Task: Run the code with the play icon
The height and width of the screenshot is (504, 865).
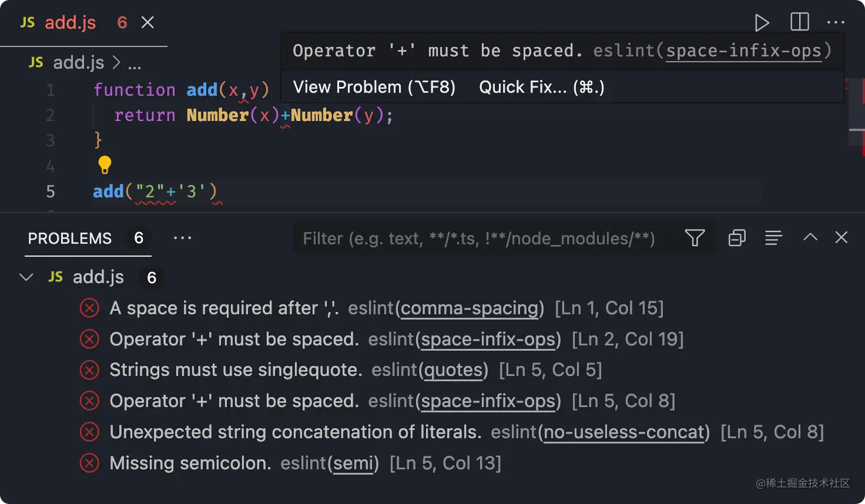Action: click(762, 23)
